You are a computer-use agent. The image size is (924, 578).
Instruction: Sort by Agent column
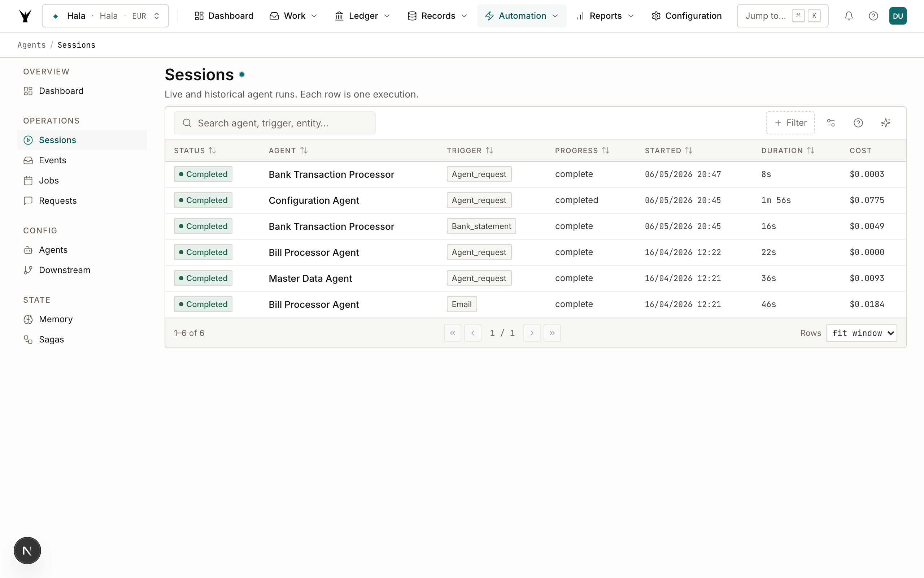coord(288,151)
